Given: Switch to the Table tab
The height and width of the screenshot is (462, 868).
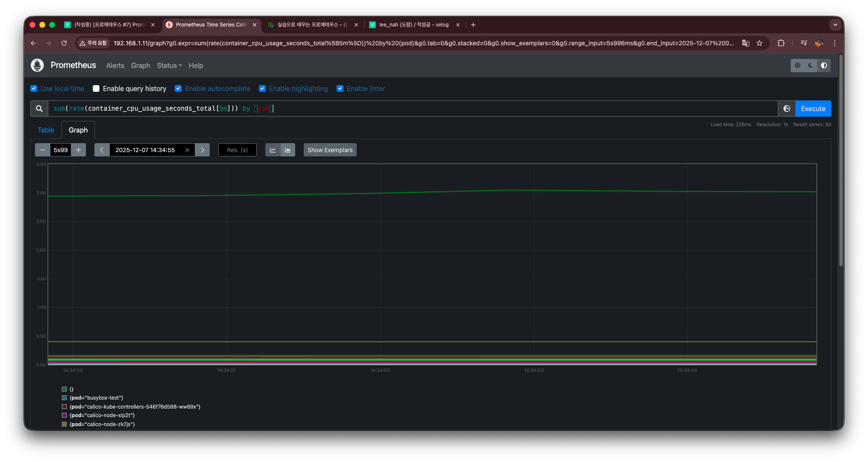Looking at the screenshot, I should coord(46,130).
